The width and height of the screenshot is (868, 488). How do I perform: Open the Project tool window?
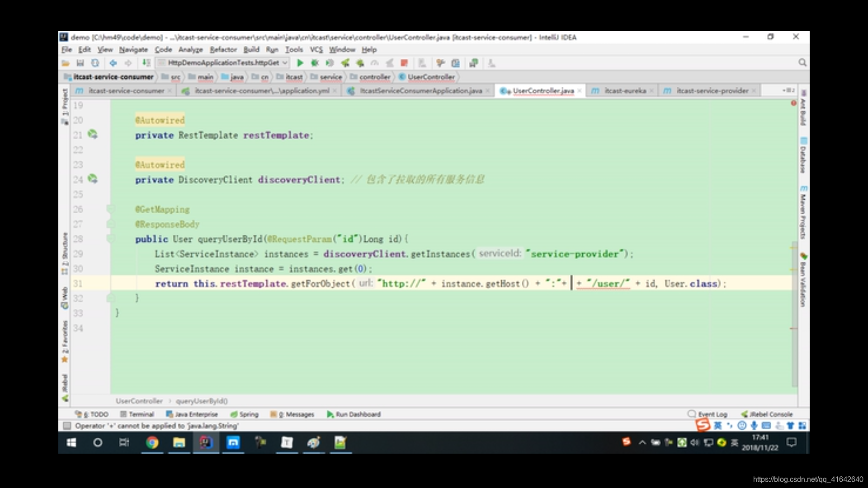coord(65,106)
